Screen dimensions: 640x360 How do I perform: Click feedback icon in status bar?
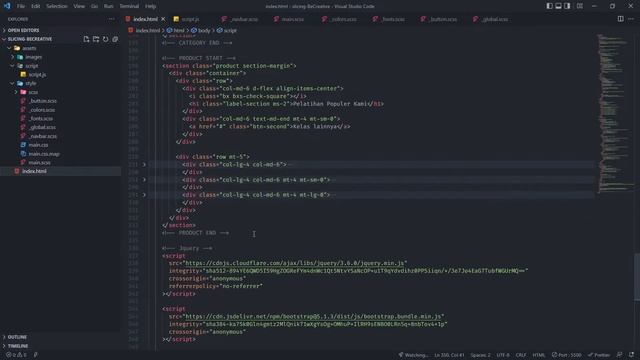(620, 355)
